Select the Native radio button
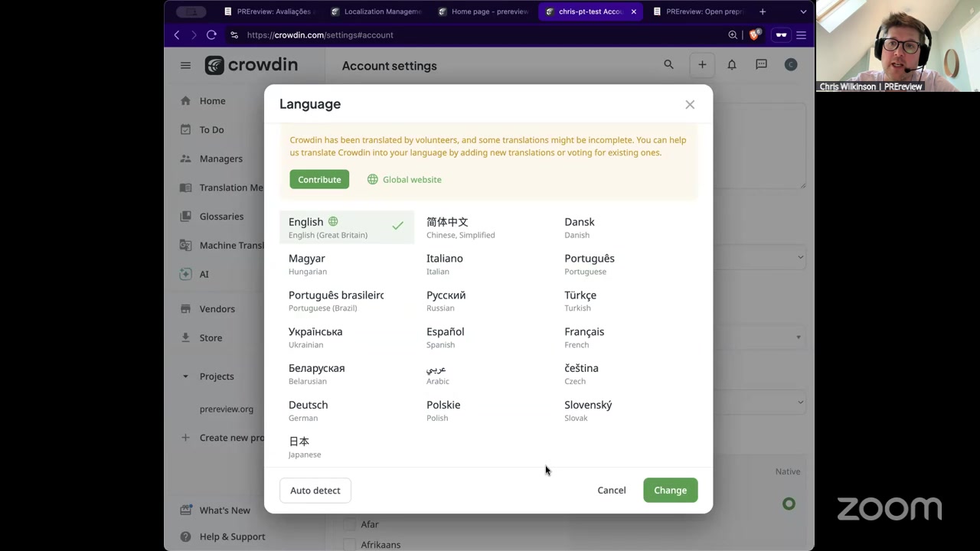This screenshot has width=980, height=551. coord(789,504)
